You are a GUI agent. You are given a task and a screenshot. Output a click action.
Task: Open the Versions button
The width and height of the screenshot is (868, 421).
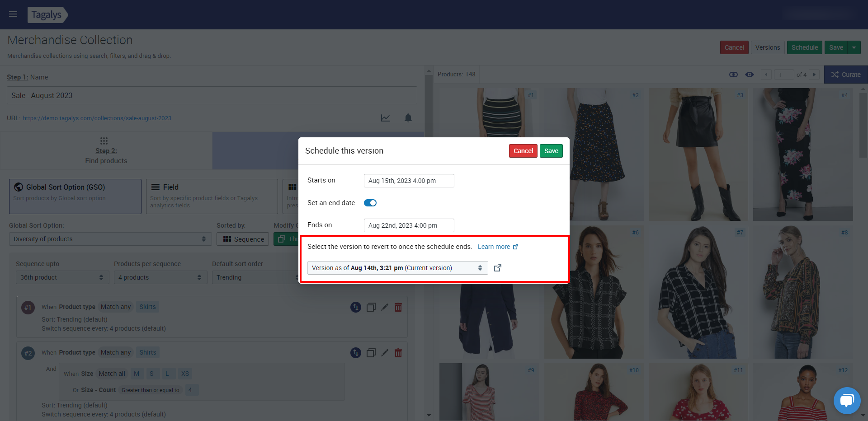coord(768,47)
